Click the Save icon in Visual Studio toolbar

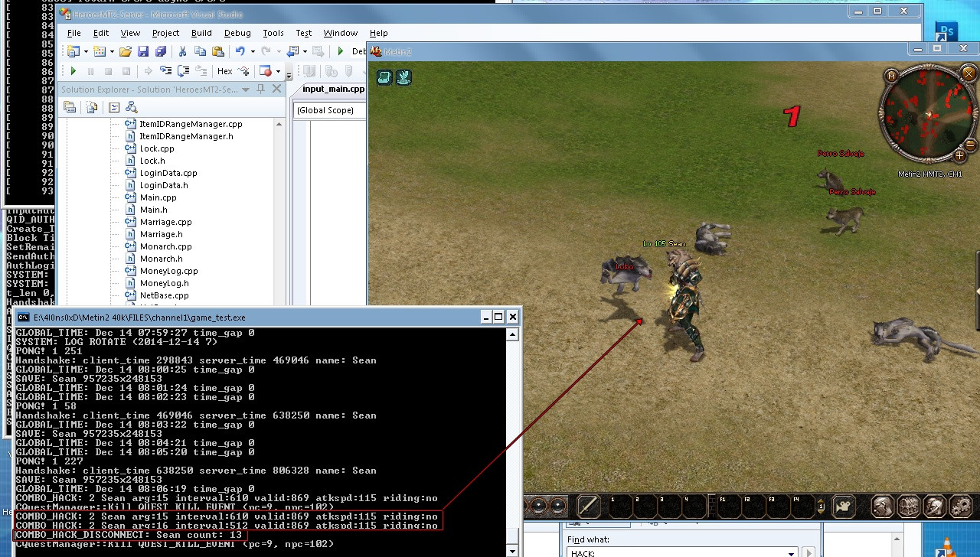click(144, 50)
